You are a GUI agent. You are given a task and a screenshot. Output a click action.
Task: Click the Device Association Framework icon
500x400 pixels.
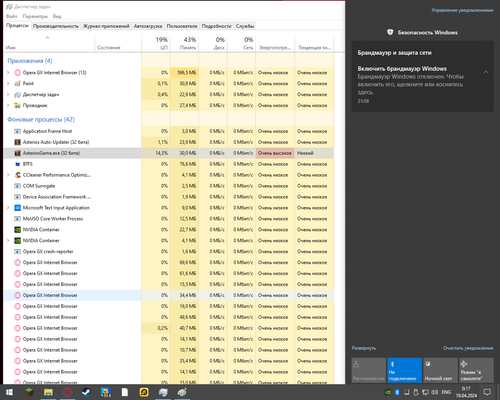pyautogui.click(x=18, y=197)
